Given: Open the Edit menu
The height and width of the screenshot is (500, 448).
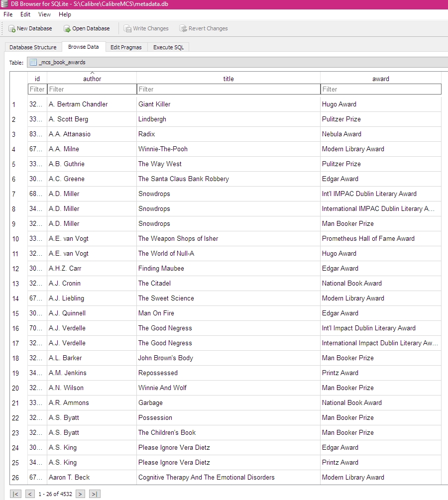Looking at the screenshot, I should [25, 14].
